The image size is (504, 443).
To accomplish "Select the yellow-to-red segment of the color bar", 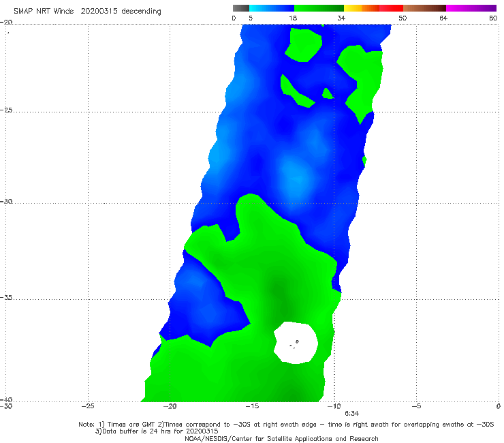I will tap(373, 8).
